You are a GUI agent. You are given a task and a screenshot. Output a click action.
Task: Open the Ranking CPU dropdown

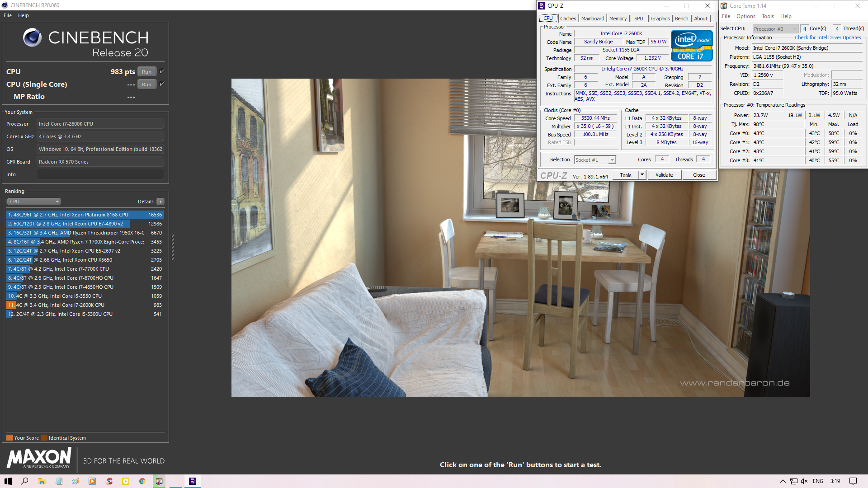point(34,202)
